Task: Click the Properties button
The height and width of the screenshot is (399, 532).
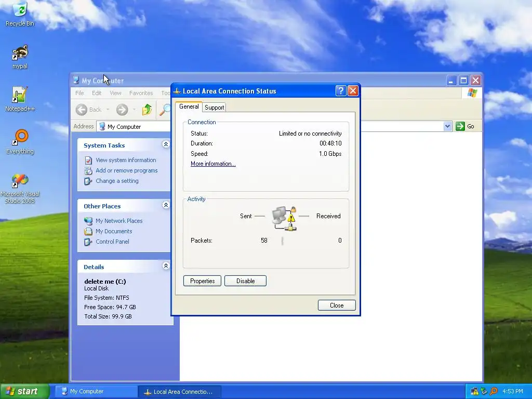Action: click(x=202, y=281)
